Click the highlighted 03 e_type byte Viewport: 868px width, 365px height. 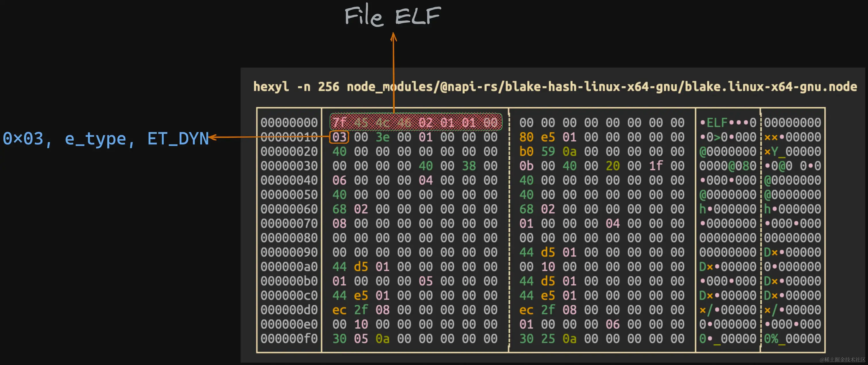click(x=339, y=137)
